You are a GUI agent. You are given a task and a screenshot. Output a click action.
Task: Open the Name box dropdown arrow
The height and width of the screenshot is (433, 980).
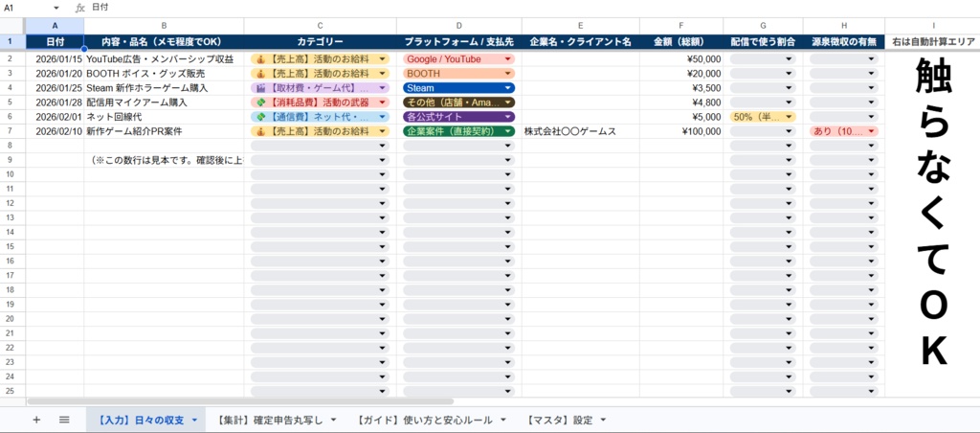pyautogui.click(x=56, y=9)
